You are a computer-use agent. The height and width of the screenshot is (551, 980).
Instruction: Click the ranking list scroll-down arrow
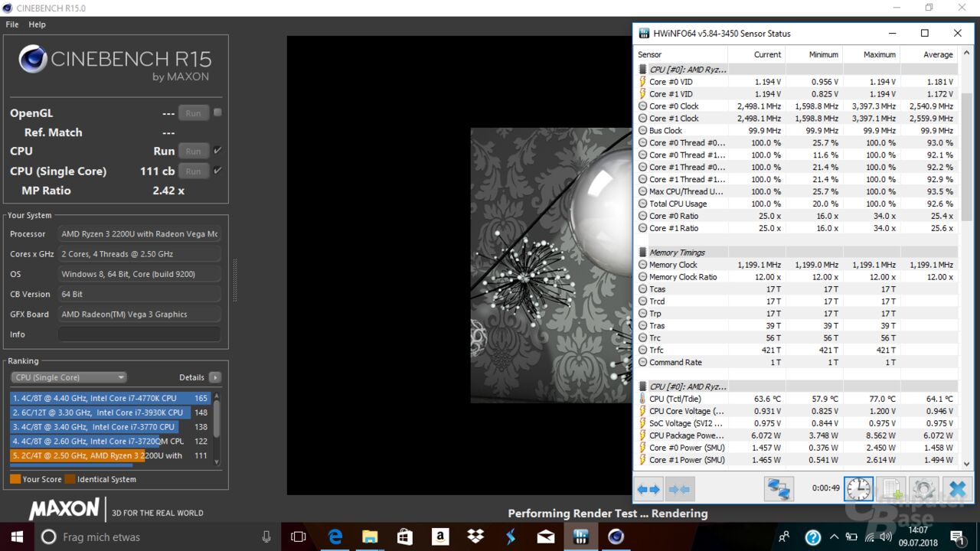click(217, 461)
